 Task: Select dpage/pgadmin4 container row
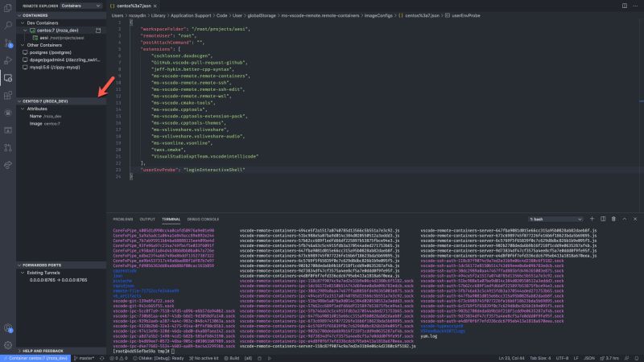click(x=61, y=60)
